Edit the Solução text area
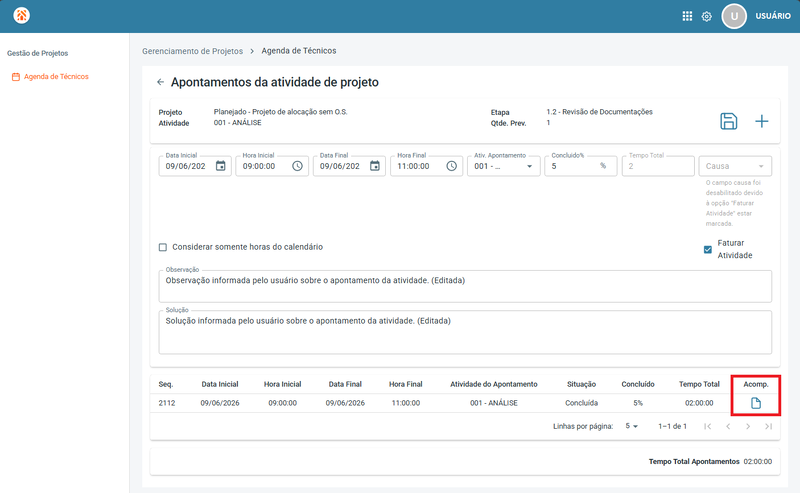 (465, 332)
